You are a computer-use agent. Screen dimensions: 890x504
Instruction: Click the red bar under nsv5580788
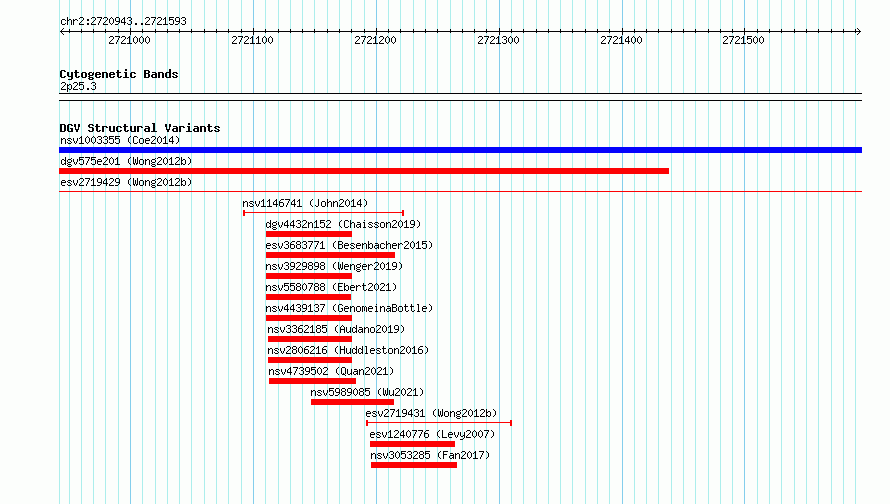(x=308, y=297)
